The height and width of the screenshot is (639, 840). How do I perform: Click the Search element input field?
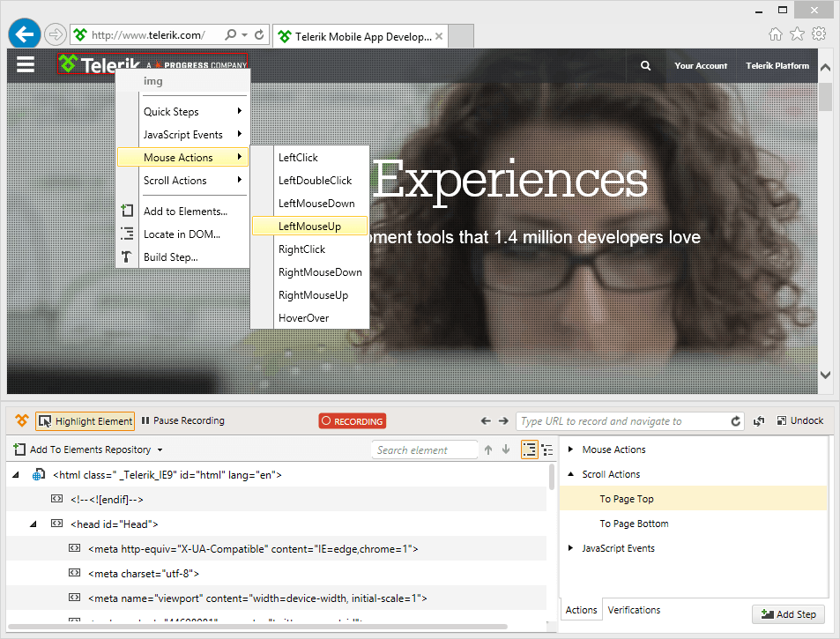(424, 450)
